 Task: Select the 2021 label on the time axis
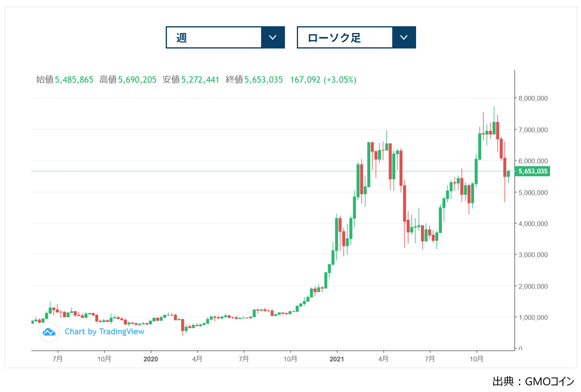coord(337,359)
